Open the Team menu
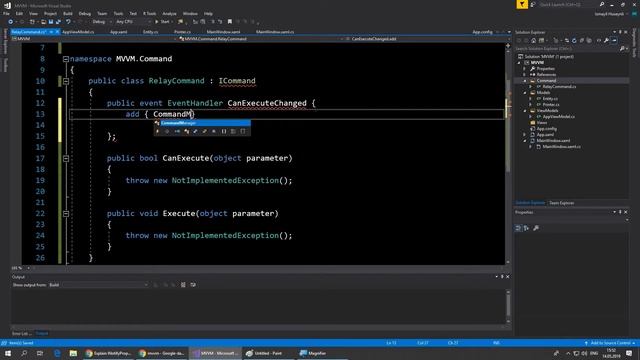 pos(102,13)
